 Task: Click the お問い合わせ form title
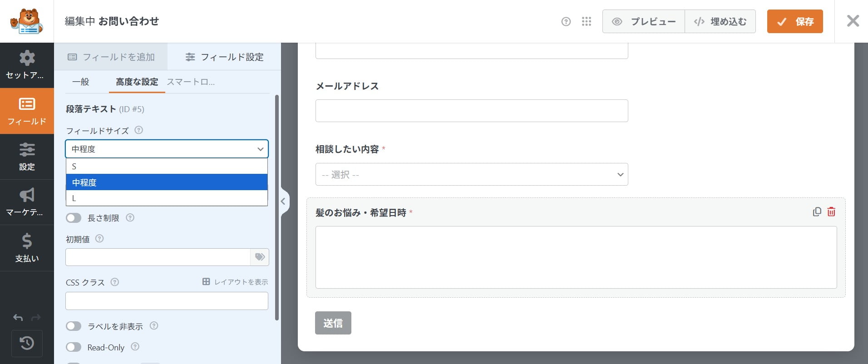[128, 21]
